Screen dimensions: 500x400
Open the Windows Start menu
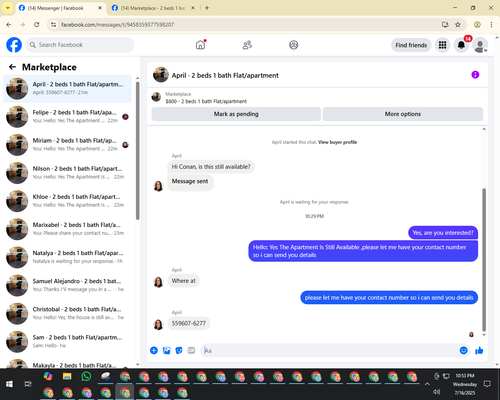point(9,384)
